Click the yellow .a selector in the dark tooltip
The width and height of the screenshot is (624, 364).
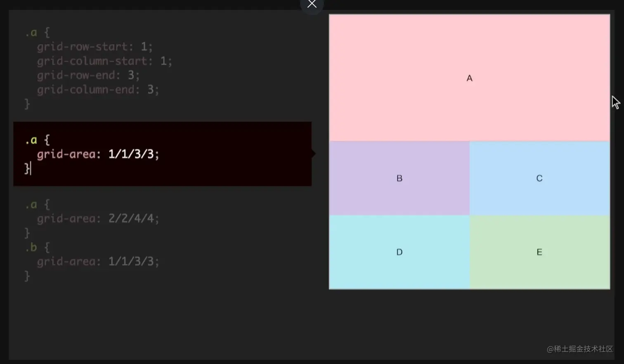tap(32, 139)
